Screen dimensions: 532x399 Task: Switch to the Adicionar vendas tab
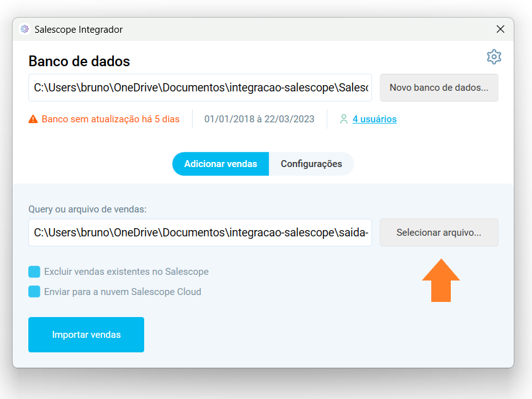click(220, 164)
